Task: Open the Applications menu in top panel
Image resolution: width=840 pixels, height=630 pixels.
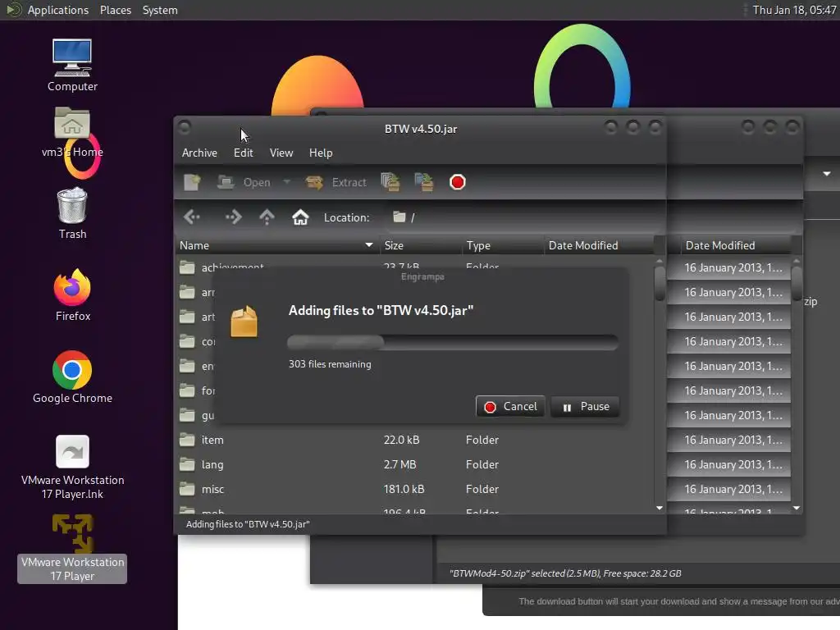Action: (x=58, y=10)
